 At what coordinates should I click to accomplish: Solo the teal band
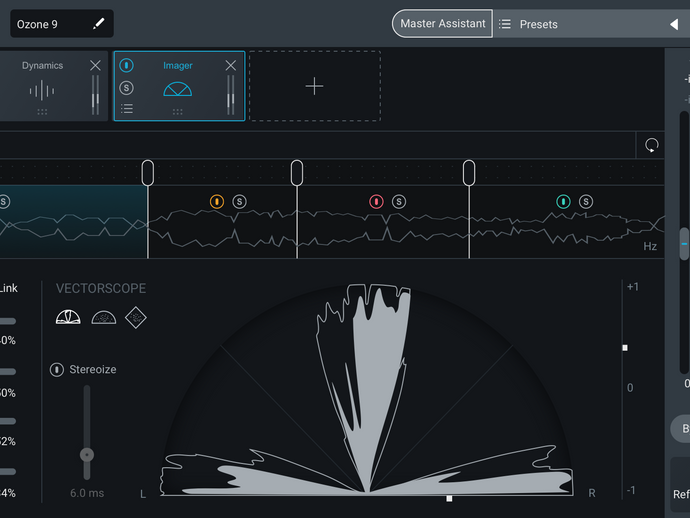pyautogui.click(x=586, y=202)
